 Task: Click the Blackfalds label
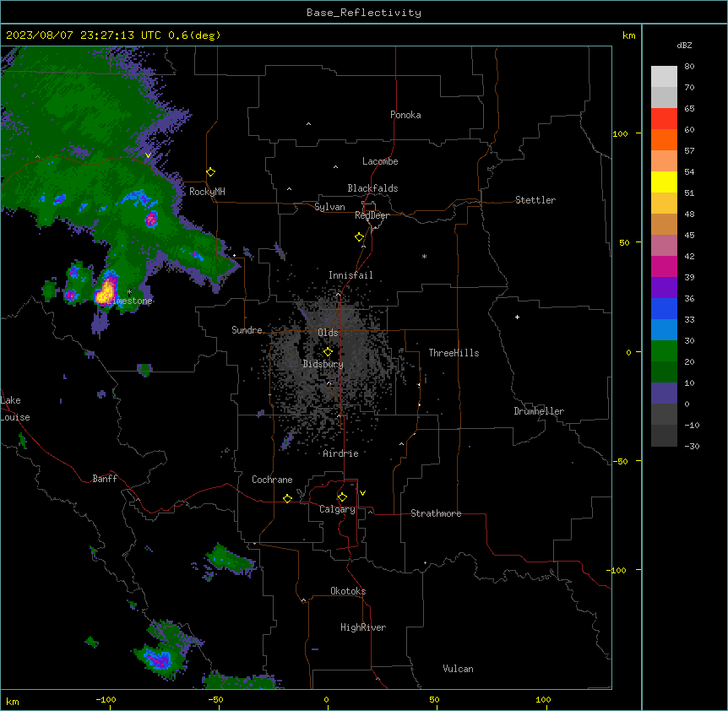(372, 188)
